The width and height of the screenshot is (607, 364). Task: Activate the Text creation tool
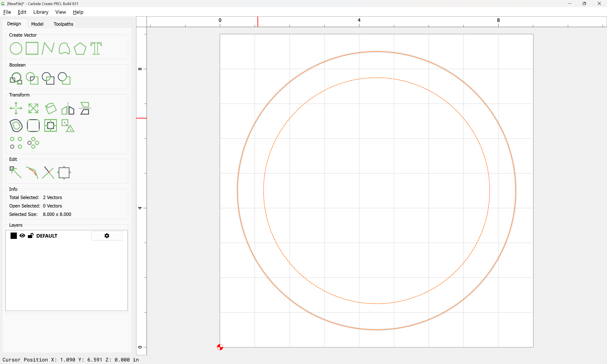(96, 49)
